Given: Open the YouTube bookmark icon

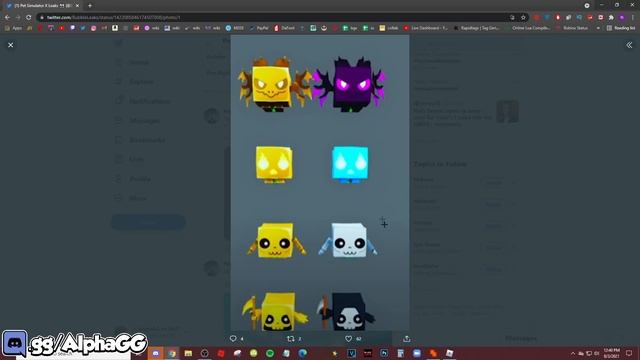Looking at the screenshot, I should pyautogui.click(x=62, y=28).
